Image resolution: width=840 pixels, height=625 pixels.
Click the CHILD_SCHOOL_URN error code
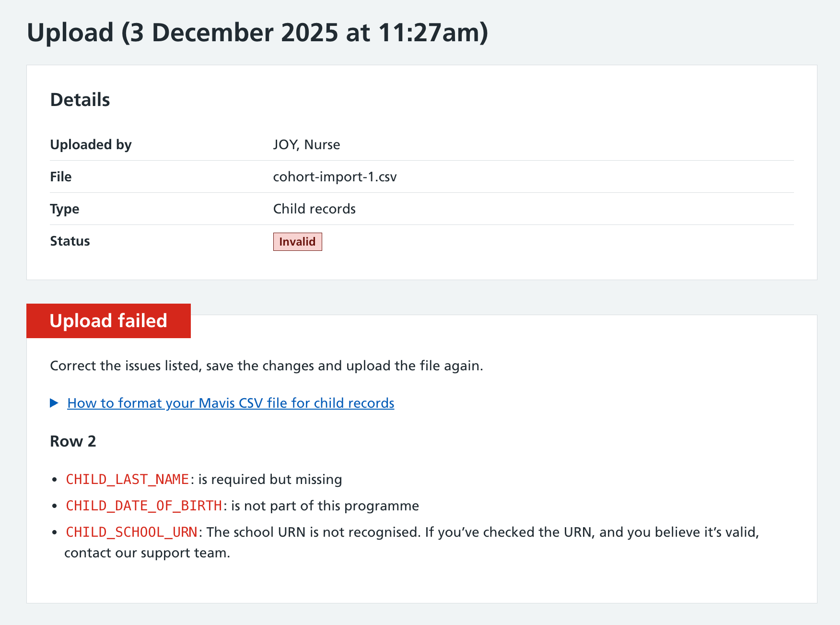(x=131, y=531)
